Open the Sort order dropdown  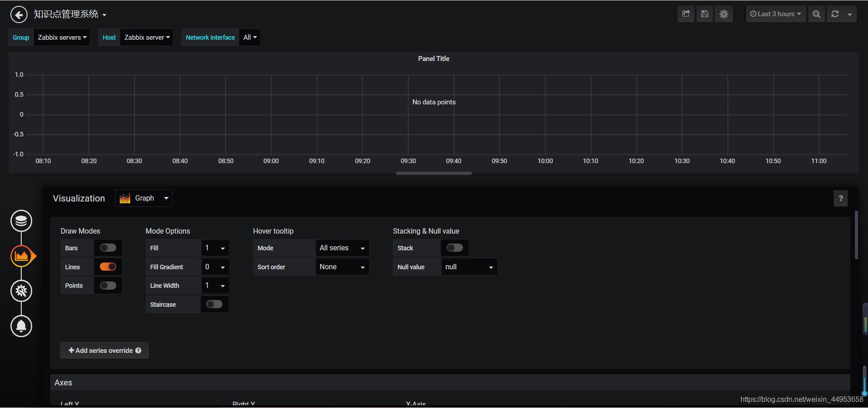pyautogui.click(x=342, y=267)
